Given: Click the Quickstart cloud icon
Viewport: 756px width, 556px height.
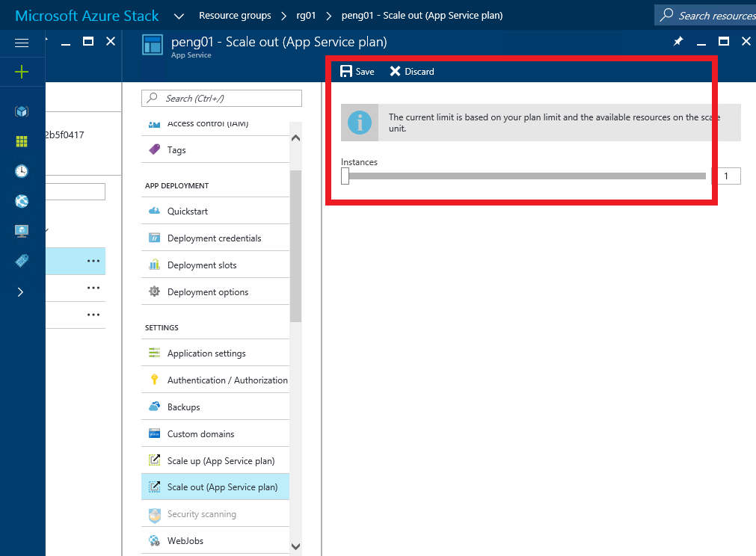Looking at the screenshot, I should pyautogui.click(x=154, y=211).
